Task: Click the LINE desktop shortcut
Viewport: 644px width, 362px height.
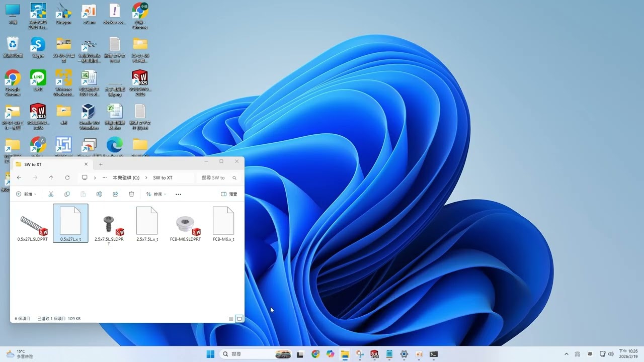Action: coord(38,80)
